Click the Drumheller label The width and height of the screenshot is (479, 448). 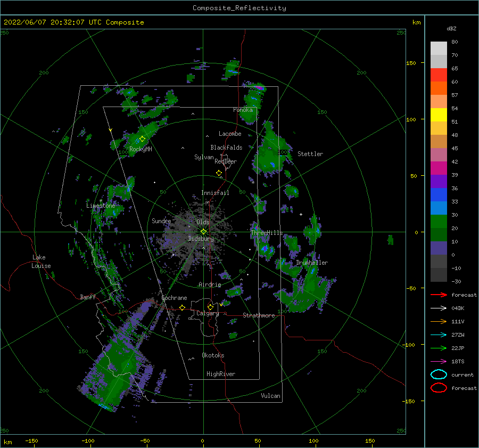(312, 263)
